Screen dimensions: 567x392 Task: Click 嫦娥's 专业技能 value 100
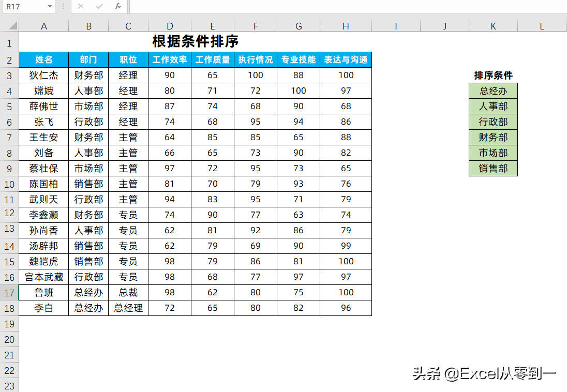tap(299, 91)
